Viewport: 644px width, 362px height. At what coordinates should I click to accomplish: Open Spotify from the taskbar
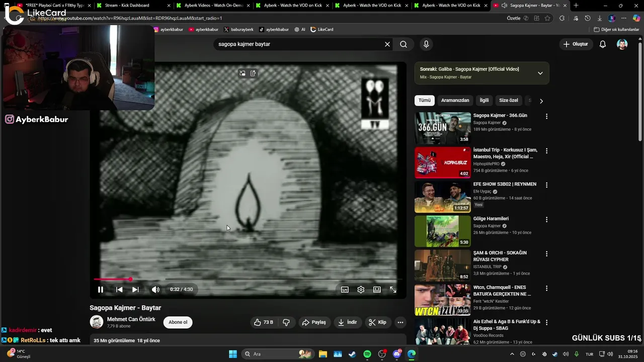pos(367,354)
